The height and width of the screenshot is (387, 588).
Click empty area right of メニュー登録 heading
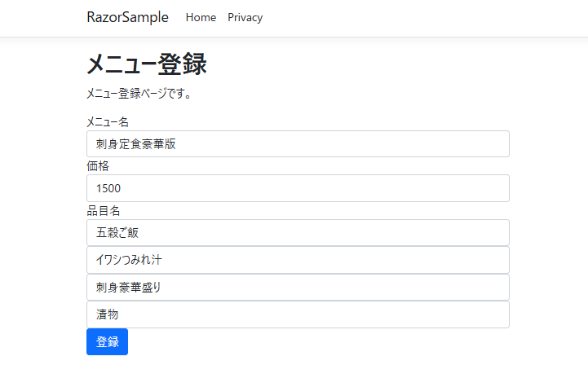(367, 64)
